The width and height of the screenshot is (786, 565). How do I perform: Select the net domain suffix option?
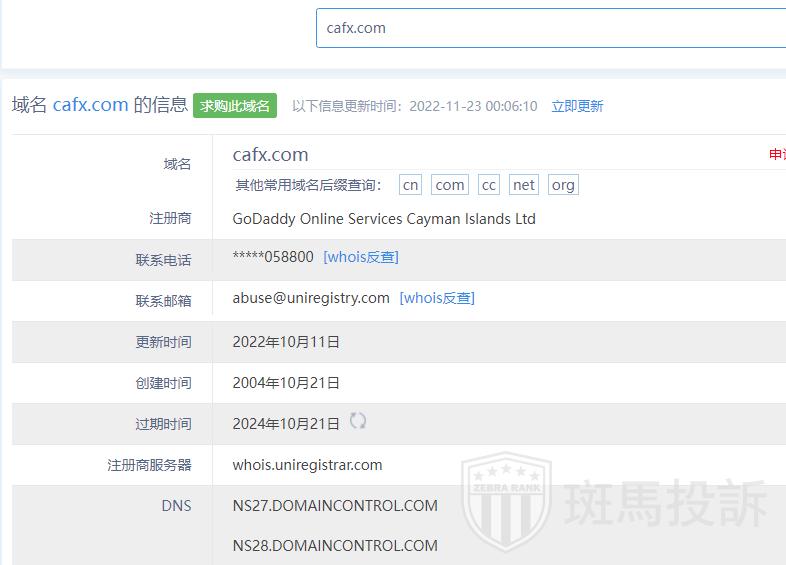[524, 185]
